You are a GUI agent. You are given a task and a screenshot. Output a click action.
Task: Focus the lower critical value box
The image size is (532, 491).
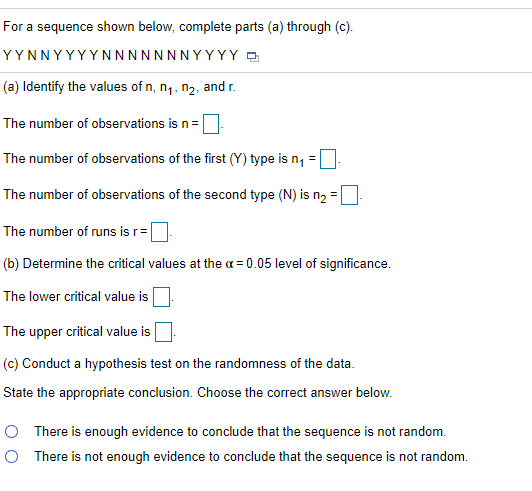click(161, 297)
